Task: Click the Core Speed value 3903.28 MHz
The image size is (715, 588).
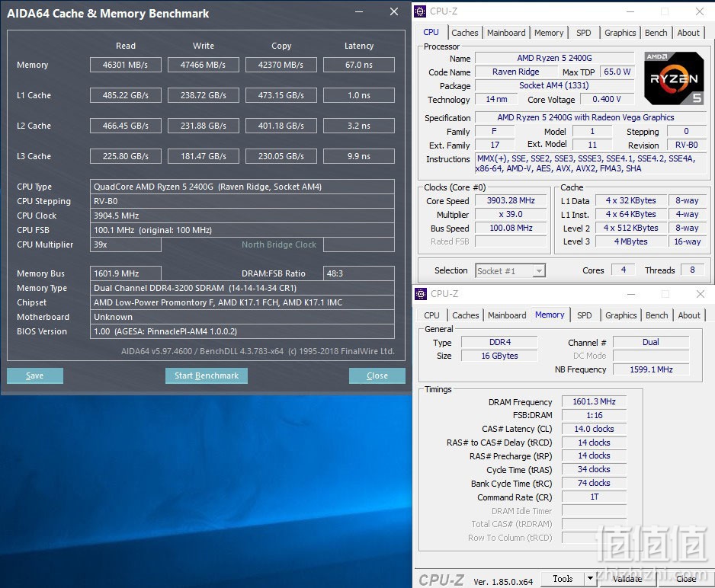Action: pos(511,200)
